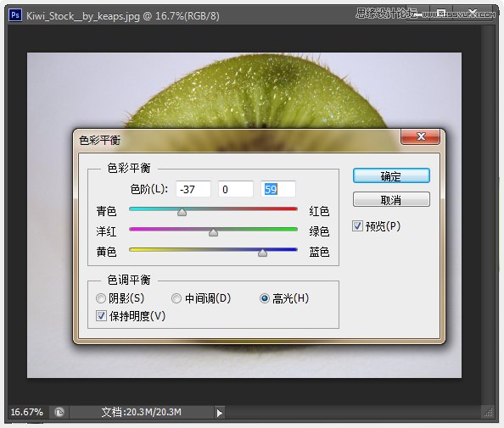Screen dimensions: 504x428
Task: Click the 16.67% zoom field in status bar
Action: [27, 412]
